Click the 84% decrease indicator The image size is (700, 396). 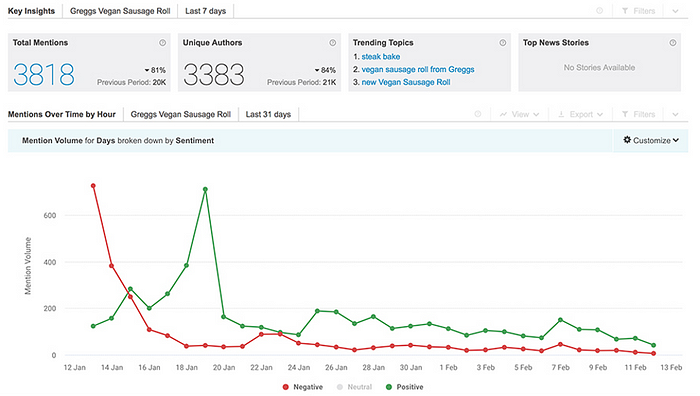click(325, 70)
